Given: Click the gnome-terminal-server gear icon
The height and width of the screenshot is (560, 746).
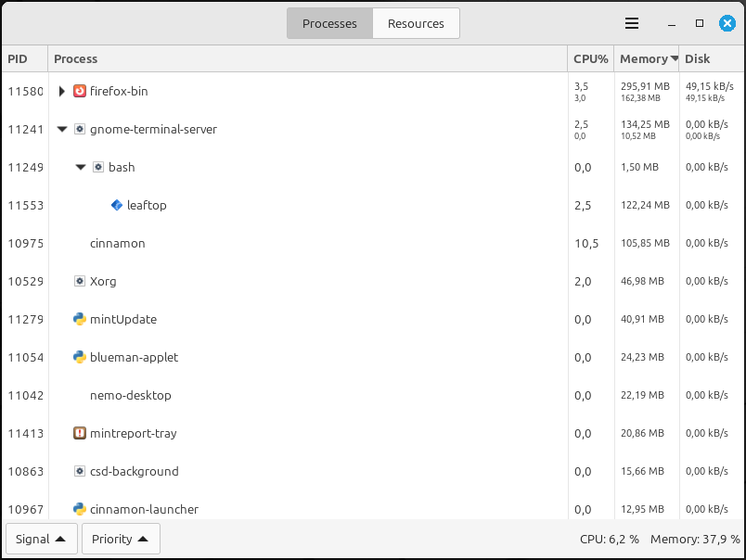Looking at the screenshot, I should 80,129.
